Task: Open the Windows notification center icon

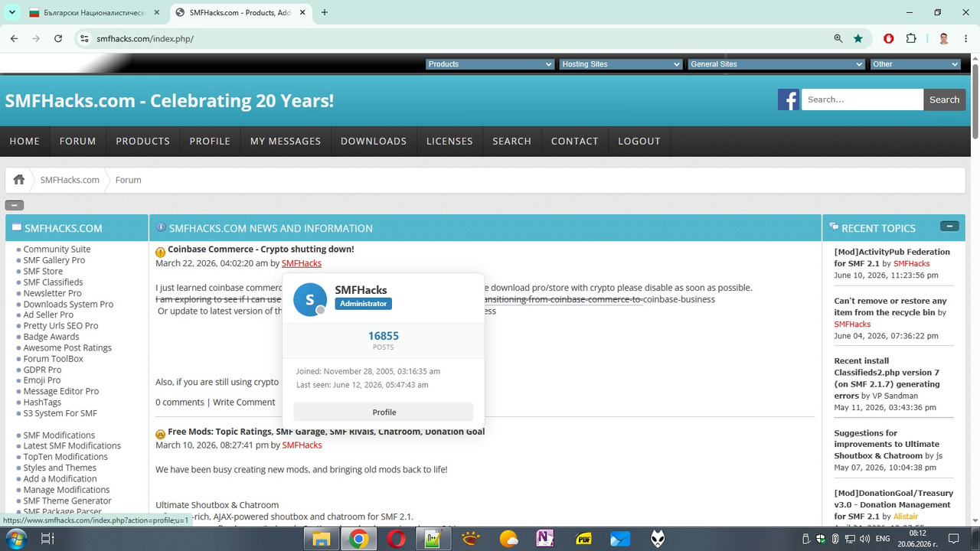Action: [x=954, y=539]
